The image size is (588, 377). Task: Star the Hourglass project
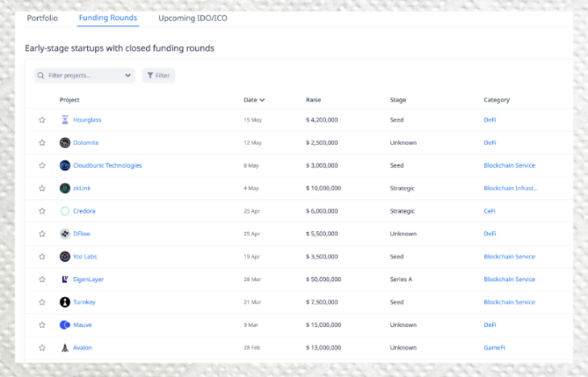tap(42, 120)
